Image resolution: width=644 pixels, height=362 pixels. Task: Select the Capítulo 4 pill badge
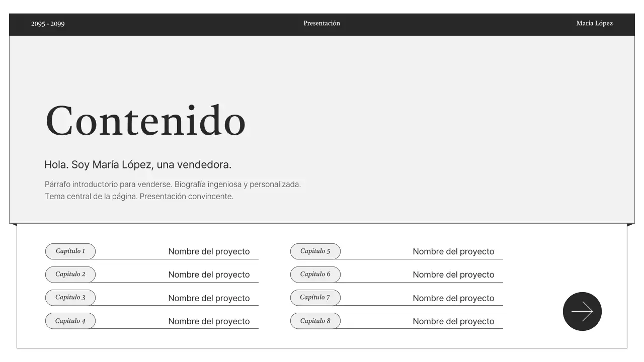[x=70, y=321]
